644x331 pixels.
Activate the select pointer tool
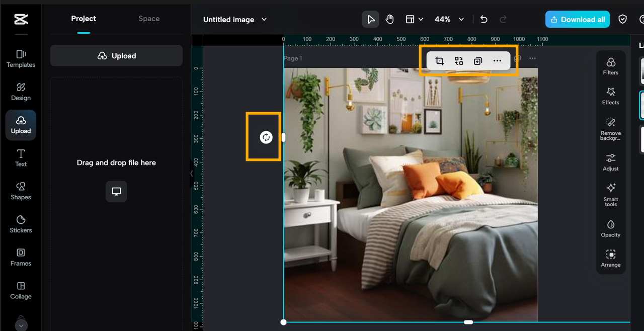[371, 19]
